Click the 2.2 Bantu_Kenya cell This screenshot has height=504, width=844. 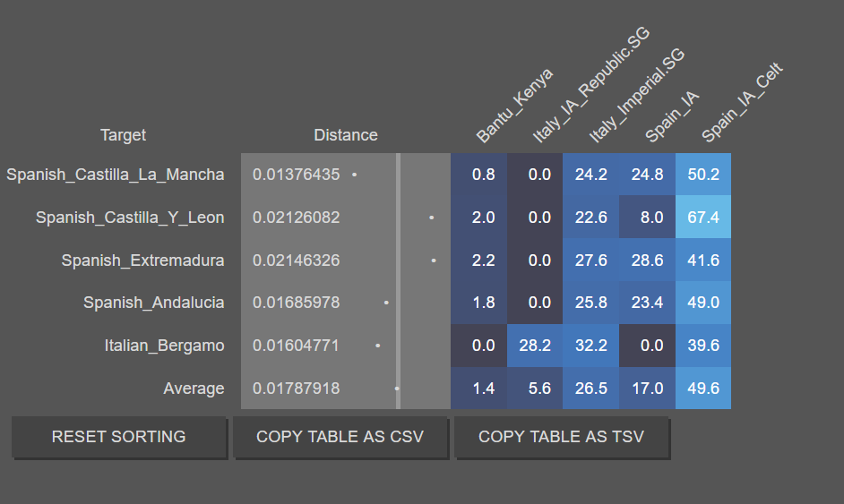479,261
